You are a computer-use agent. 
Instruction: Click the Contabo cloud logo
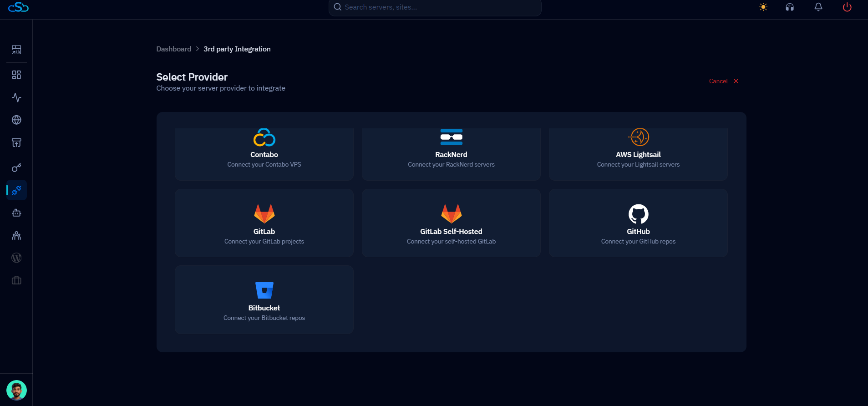[x=264, y=137]
